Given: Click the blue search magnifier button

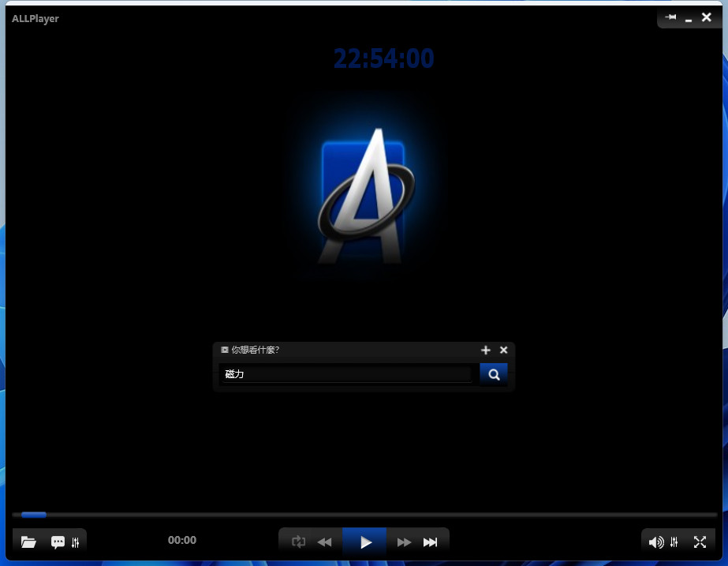Looking at the screenshot, I should tap(494, 374).
